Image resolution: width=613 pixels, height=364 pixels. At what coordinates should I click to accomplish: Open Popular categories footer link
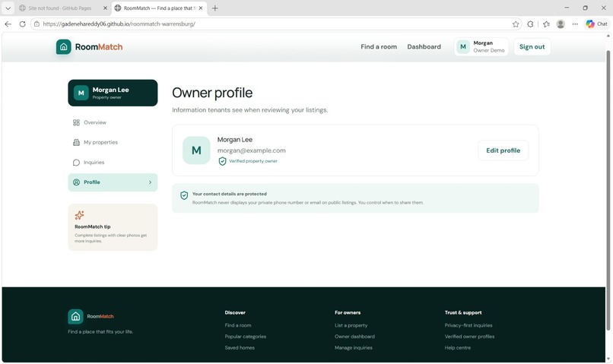tap(245, 337)
